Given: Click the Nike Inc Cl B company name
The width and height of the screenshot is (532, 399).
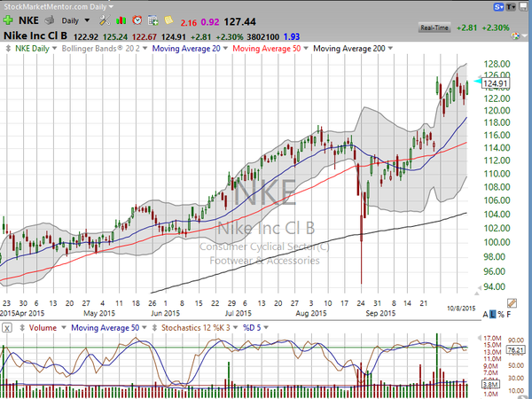Looking at the screenshot, I should point(35,36).
